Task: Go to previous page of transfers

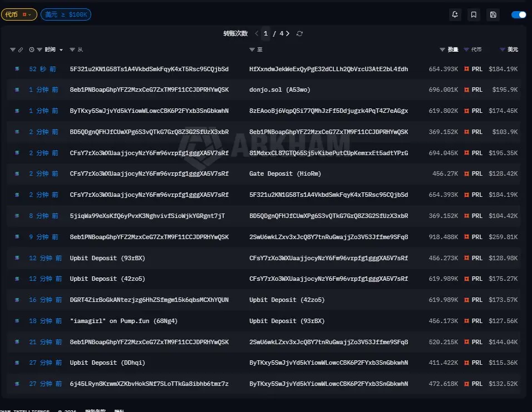Action: click(257, 33)
